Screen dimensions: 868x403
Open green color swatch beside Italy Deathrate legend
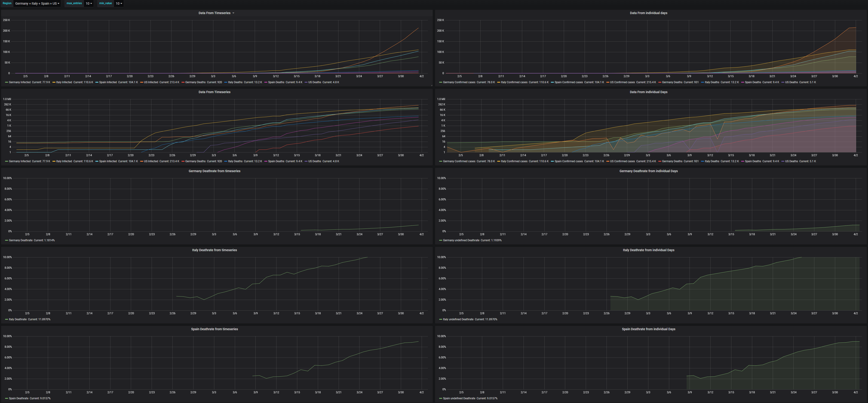point(6,319)
